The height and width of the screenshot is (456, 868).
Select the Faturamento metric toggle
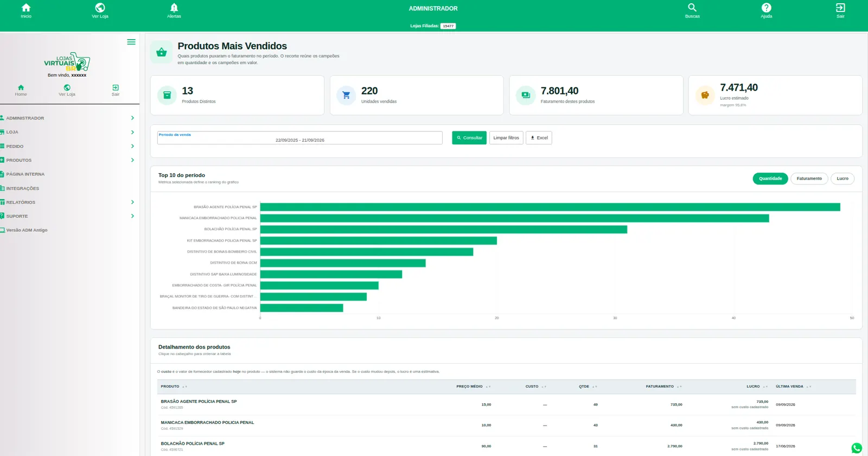click(x=809, y=179)
